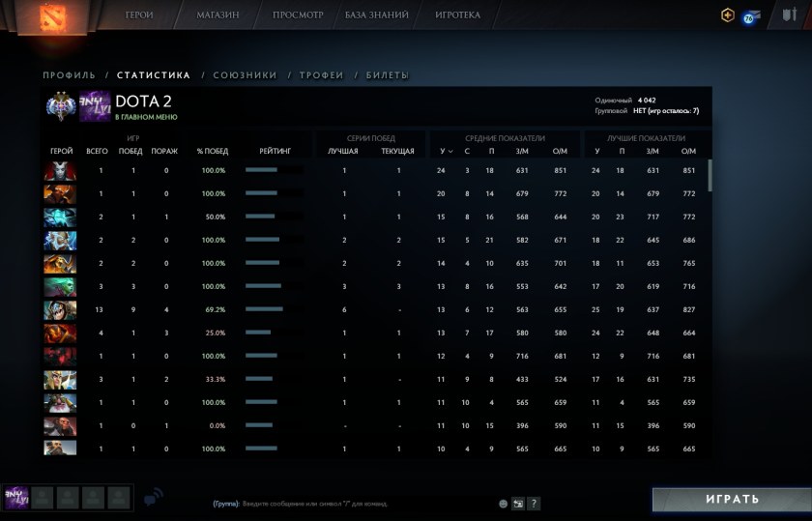Open the МАГАЗИН menu
The image size is (812, 521).
click(217, 15)
